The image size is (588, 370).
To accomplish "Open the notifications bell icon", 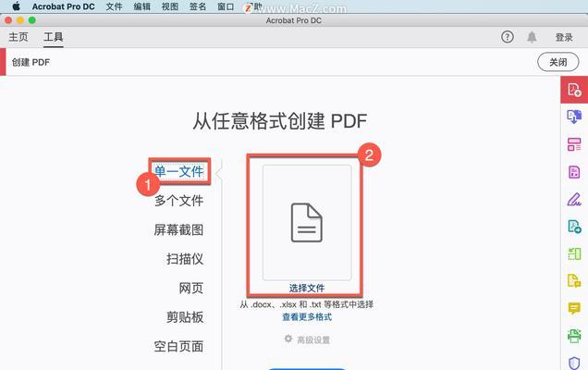I will coord(532,37).
